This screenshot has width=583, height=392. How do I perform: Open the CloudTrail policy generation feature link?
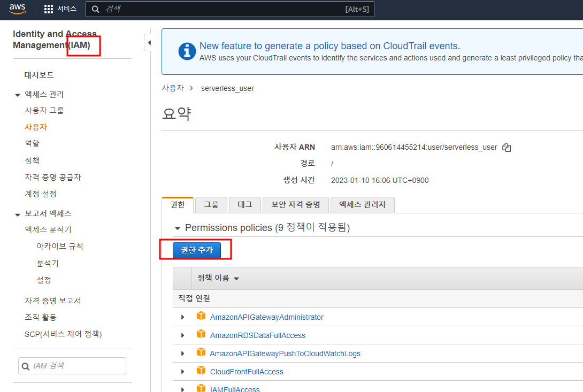(330, 46)
